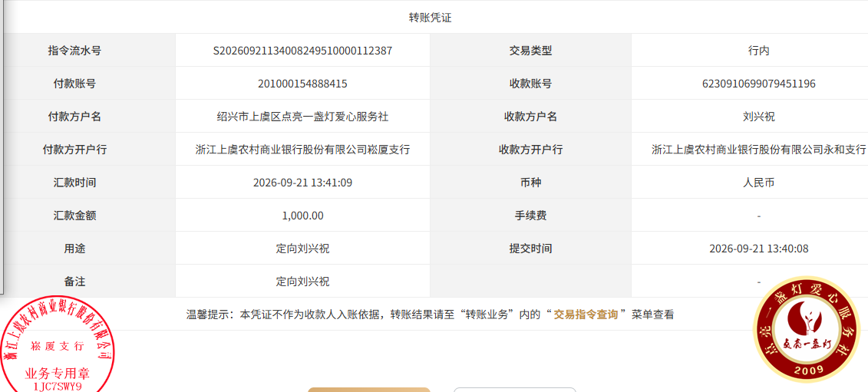Select payer account 201000154888415

coord(303,84)
